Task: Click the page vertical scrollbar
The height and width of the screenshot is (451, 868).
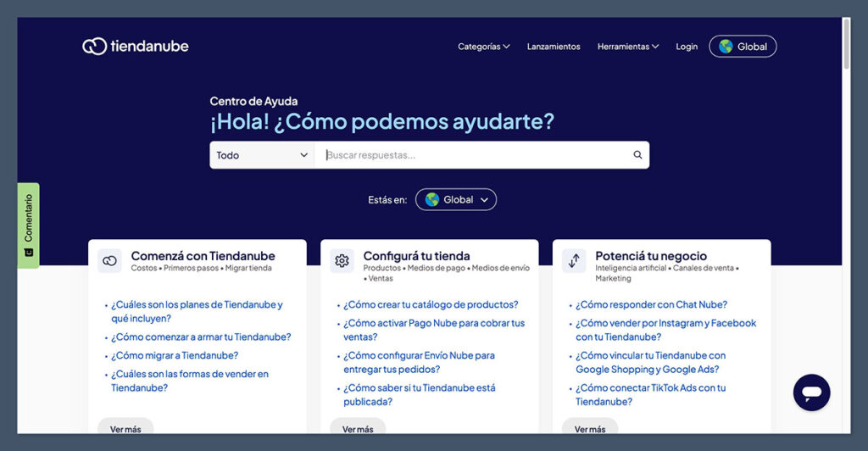Action: (x=847, y=44)
